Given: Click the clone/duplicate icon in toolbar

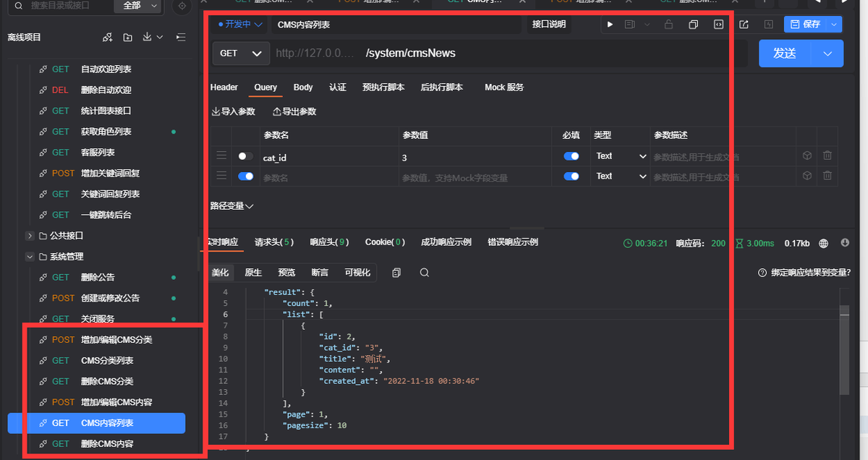Looking at the screenshot, I should click(693, 25).
